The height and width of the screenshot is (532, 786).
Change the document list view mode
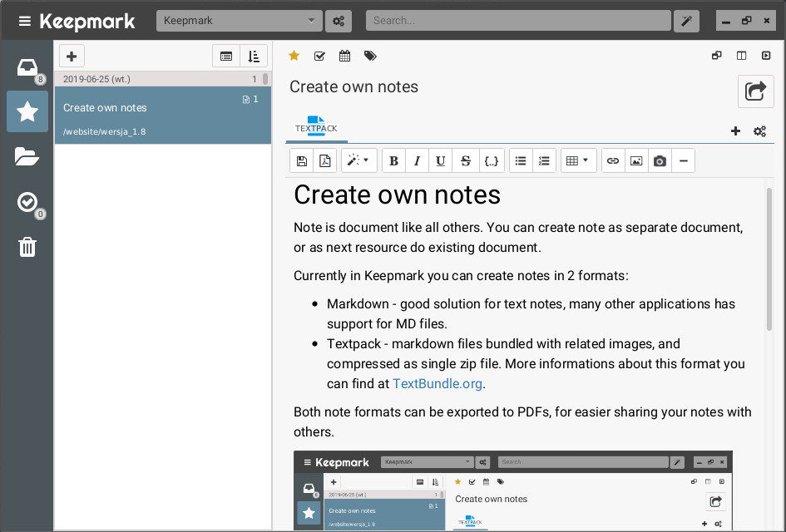(x=226, y=56)
